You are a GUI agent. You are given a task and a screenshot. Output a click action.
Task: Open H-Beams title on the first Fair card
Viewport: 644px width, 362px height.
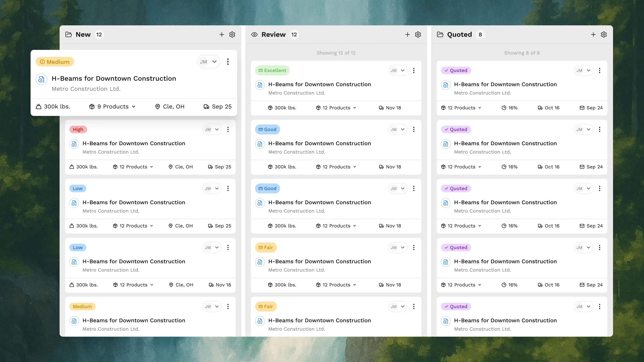320,261
